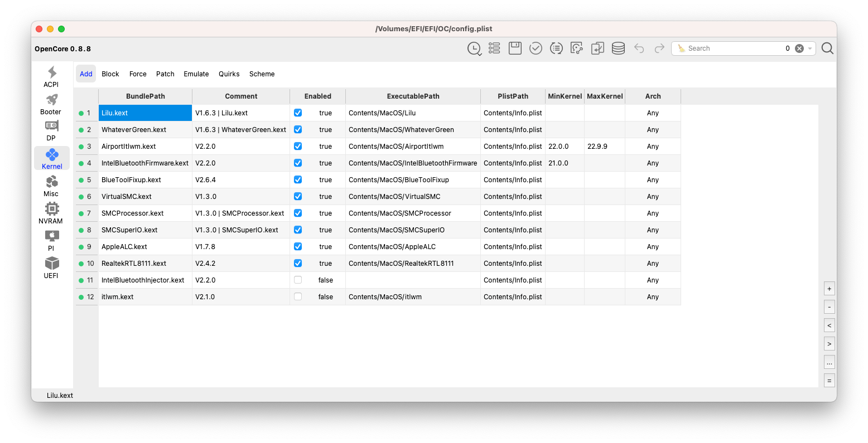Click the Arch column header

click(653, 96)
